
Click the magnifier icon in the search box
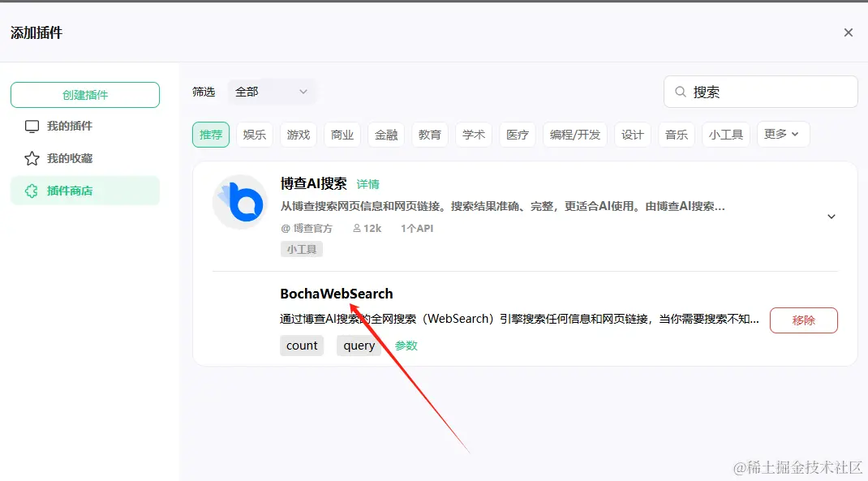coord(681,92)
